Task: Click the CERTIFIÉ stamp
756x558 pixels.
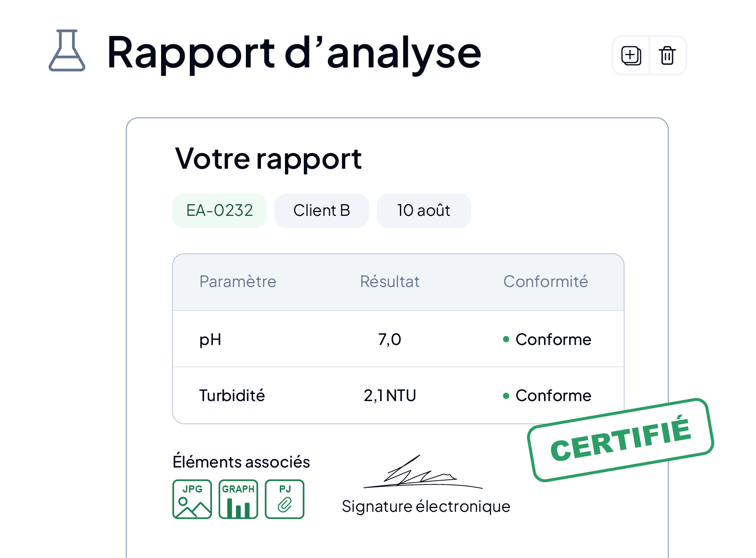Action: [x=621, y=440]
